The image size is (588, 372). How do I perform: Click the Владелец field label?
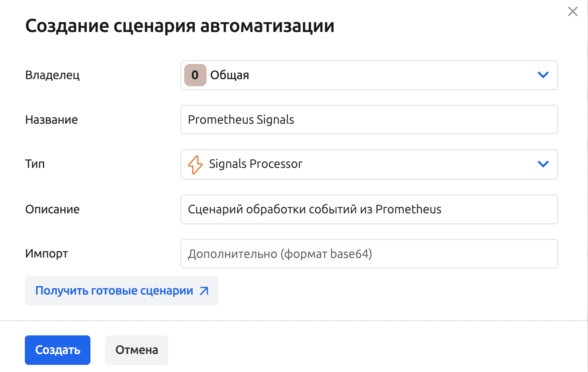pos(53,75)
